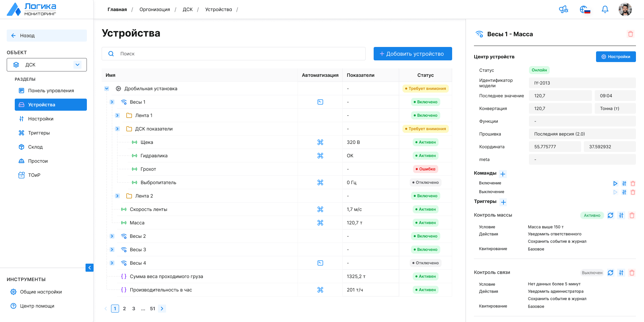Open terminal automation icon for Весы 4

320,263
